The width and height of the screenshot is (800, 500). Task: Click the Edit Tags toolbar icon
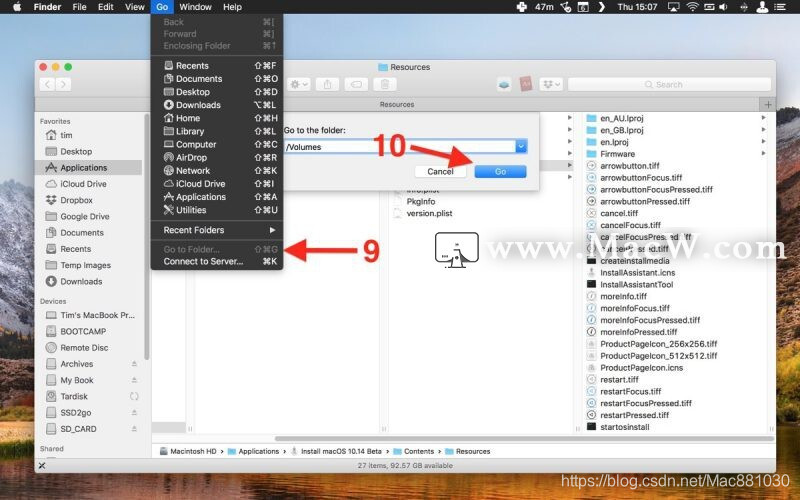point(356,84)
